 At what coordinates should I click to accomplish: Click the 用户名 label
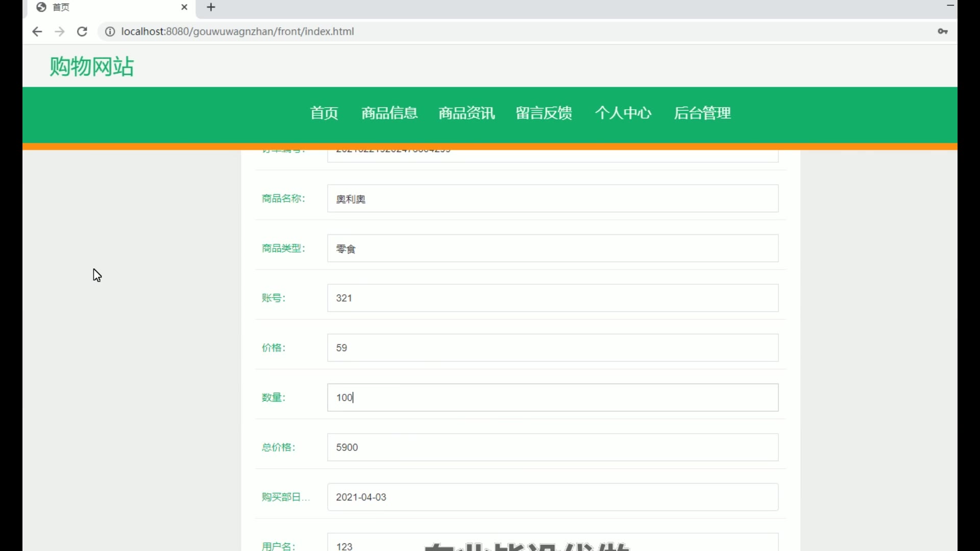click(278, 546)
